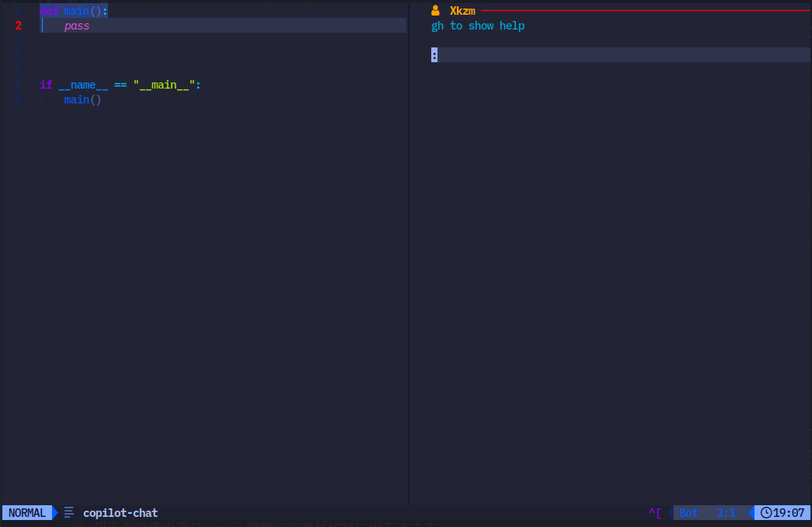Click the 'main()' call on the last line
The width and height of the screenshot is (812, 527).
coord(82,100)
